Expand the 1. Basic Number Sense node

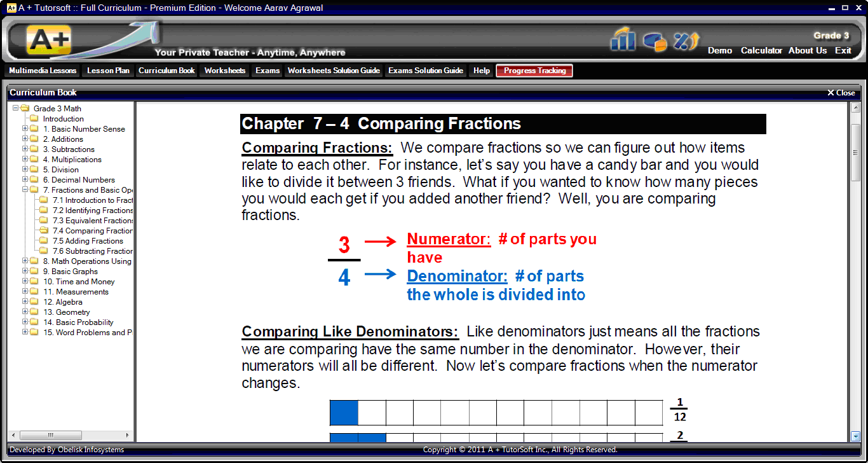pos(25,129)
